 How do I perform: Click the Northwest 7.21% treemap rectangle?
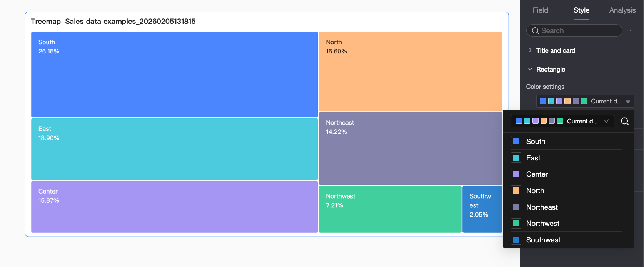[x=390, y=209]
